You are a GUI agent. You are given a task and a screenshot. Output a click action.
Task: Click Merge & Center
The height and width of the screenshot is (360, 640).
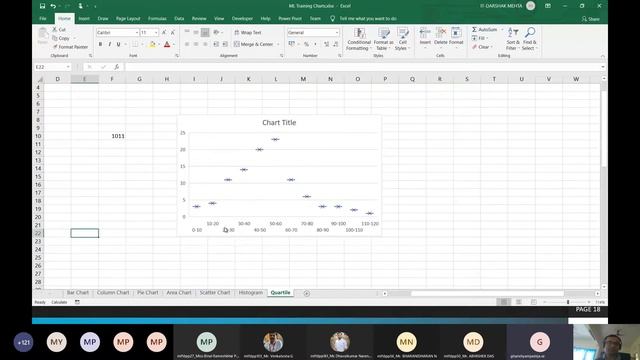pos(254,44)
